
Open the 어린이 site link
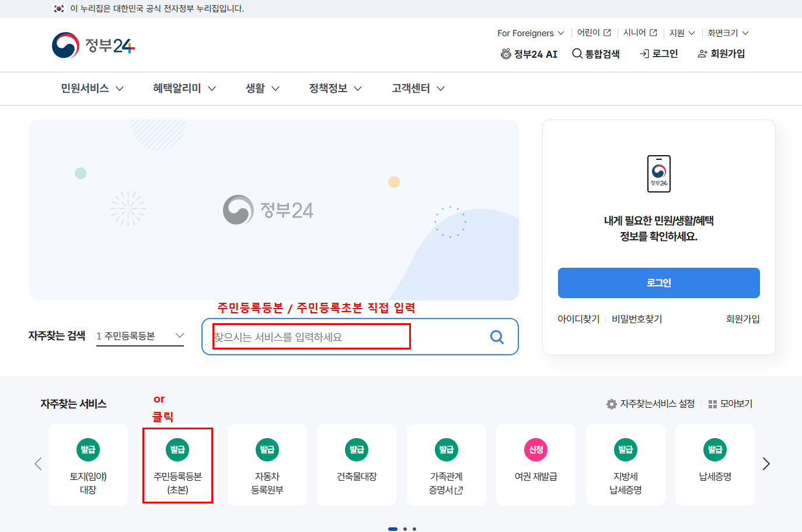[588, 33]
